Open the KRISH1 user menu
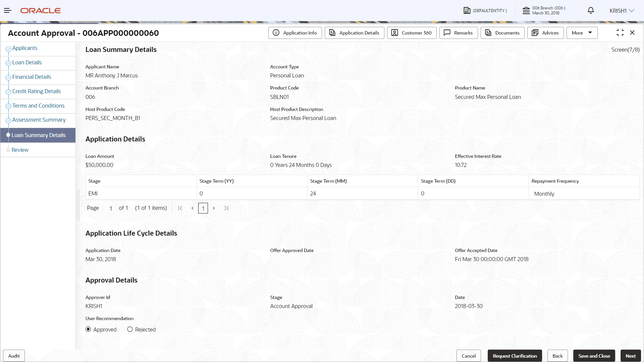644x362 pixels. click(x=622, y=11)
